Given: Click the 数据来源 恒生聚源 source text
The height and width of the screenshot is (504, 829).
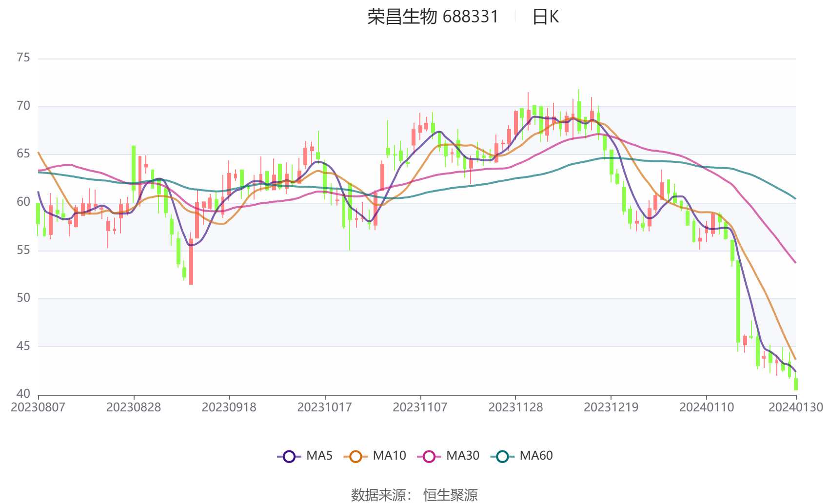Looking at the screenshot, I should (414, 495).
